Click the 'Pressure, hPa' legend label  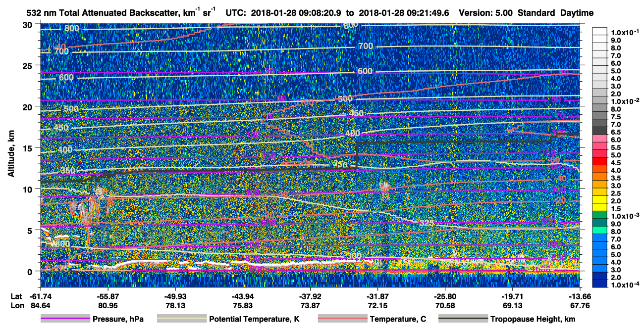tap(118, 319)
